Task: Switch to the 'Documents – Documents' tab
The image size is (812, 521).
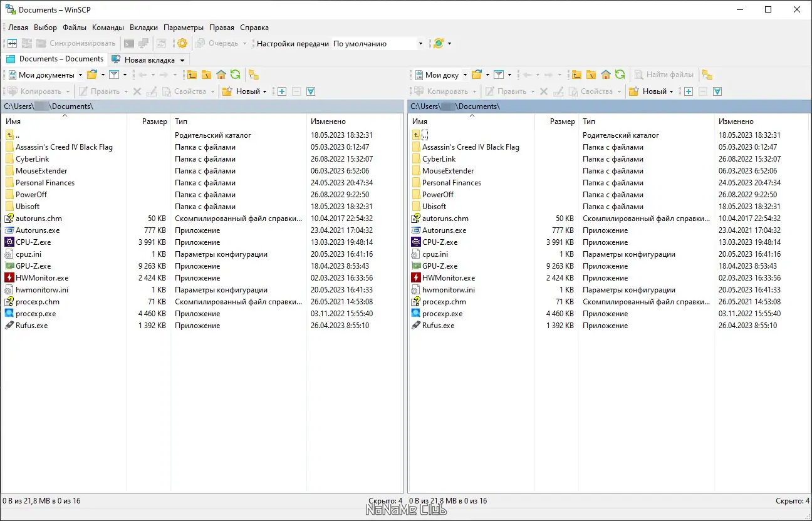Action: tap(55, 59)
